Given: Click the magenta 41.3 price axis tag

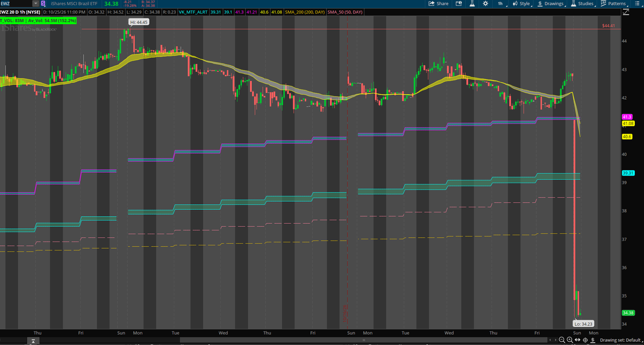Looking at the screenshot, I should point(627,116).
